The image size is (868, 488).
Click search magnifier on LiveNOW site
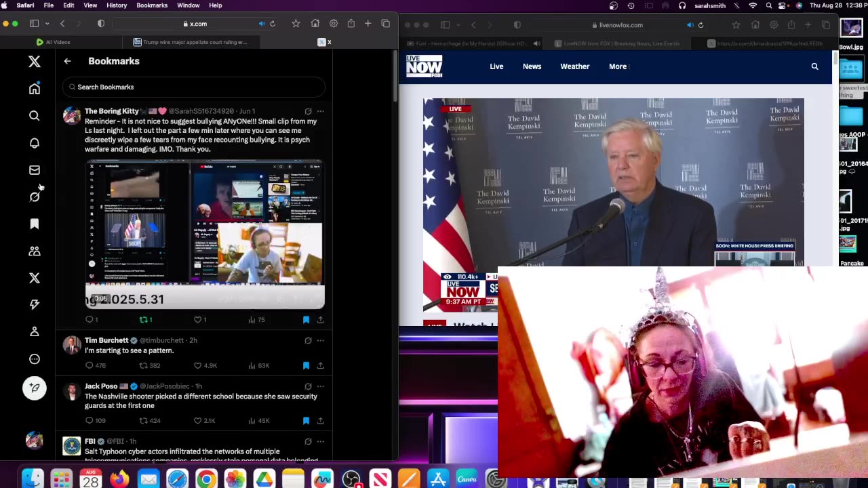(814, 66)
